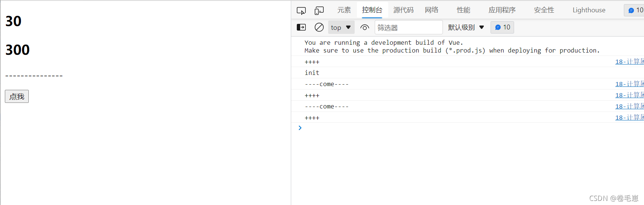Clear the console with the ban icon
This screenshot has height=205, width=644.
coord(319,27)
